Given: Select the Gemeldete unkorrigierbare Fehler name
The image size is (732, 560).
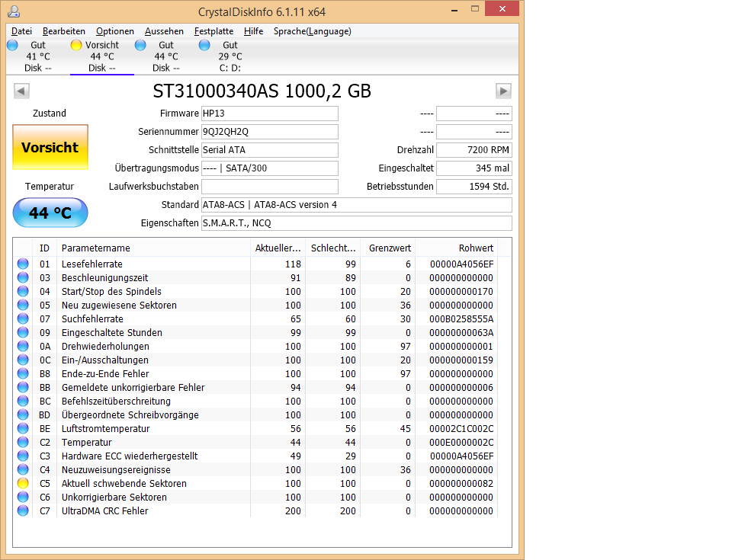Looking at the screenshot, I should pyautogui.click(x=133, y=387).
